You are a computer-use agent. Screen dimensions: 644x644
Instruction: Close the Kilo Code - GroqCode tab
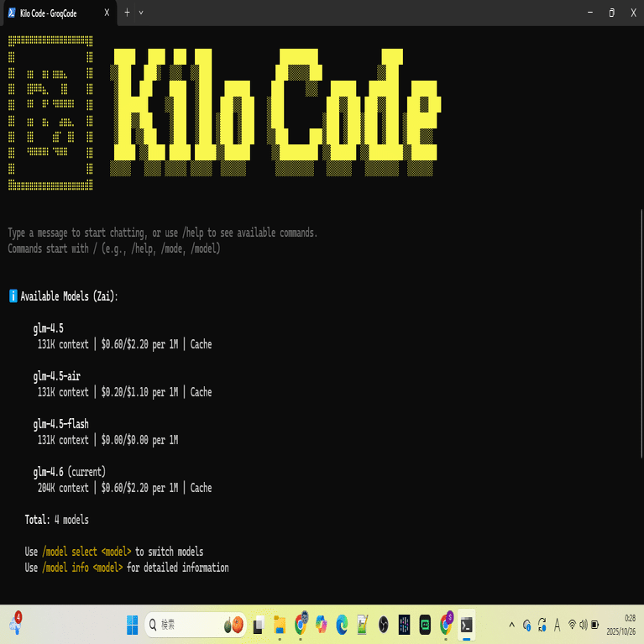point(107,13)
